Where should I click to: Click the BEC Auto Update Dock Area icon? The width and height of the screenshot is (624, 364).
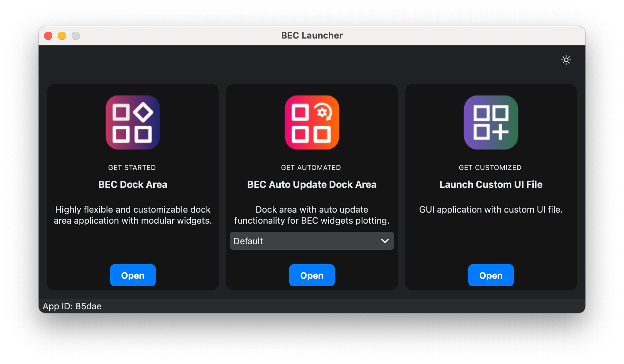[312, 122]
